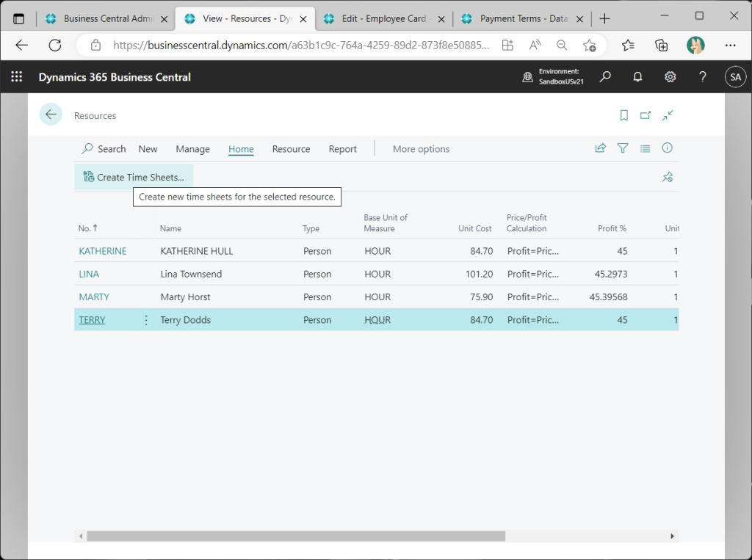Collapse the page with shrink arrows icon
The height and width of the screenshot is (560, 752).
point(668,115)
